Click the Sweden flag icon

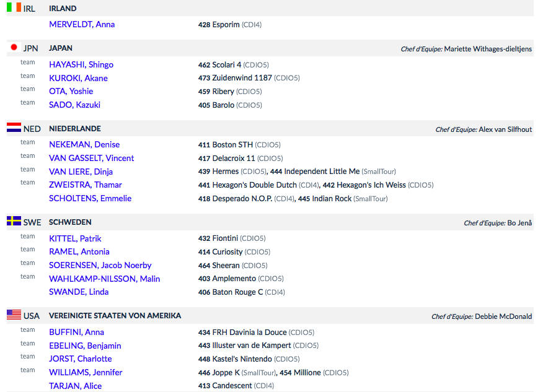point(14,221)
